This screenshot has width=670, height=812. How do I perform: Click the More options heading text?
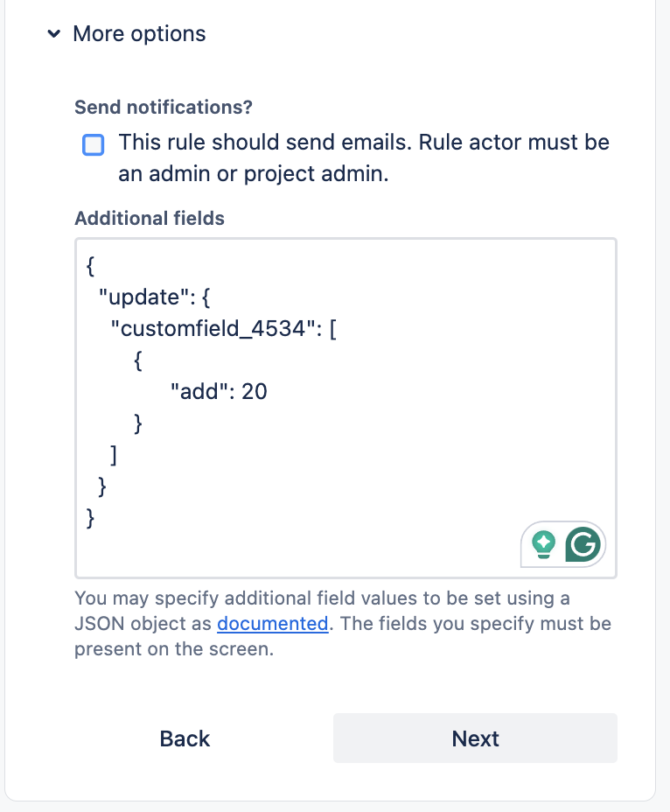(x=139, y=33)
